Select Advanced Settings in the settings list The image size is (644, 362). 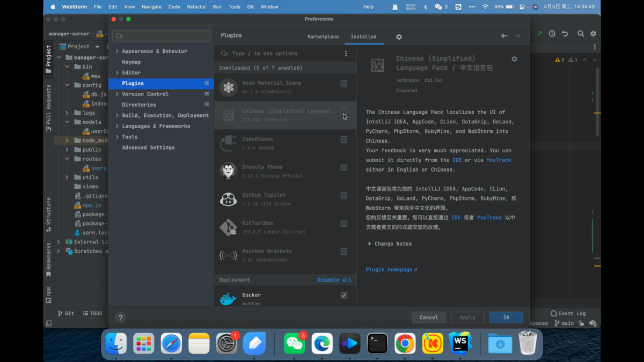(x=148, y=147)
